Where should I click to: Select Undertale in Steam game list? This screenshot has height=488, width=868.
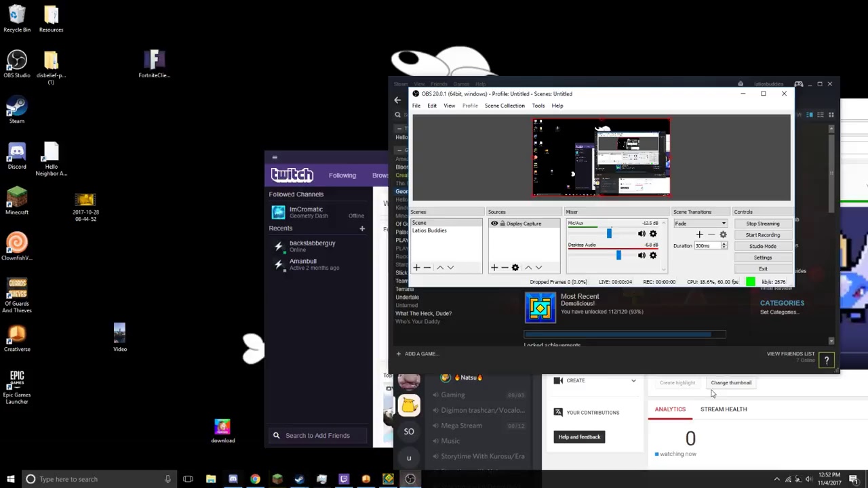(408, 298)
